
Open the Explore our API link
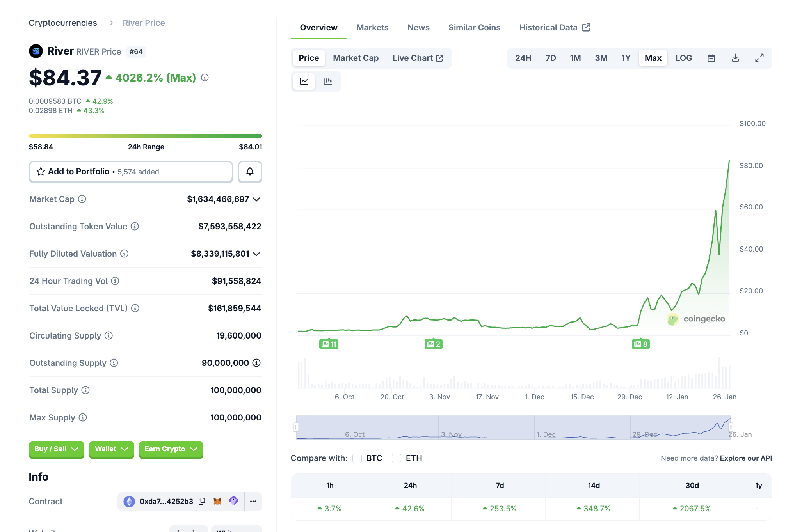tap(745, 458)
